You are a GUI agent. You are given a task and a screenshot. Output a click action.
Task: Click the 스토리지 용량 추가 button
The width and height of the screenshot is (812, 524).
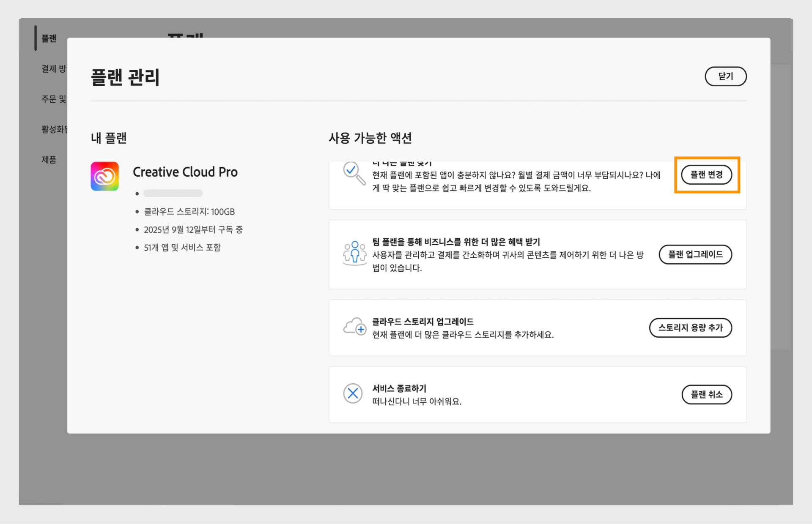click(691, 327)
